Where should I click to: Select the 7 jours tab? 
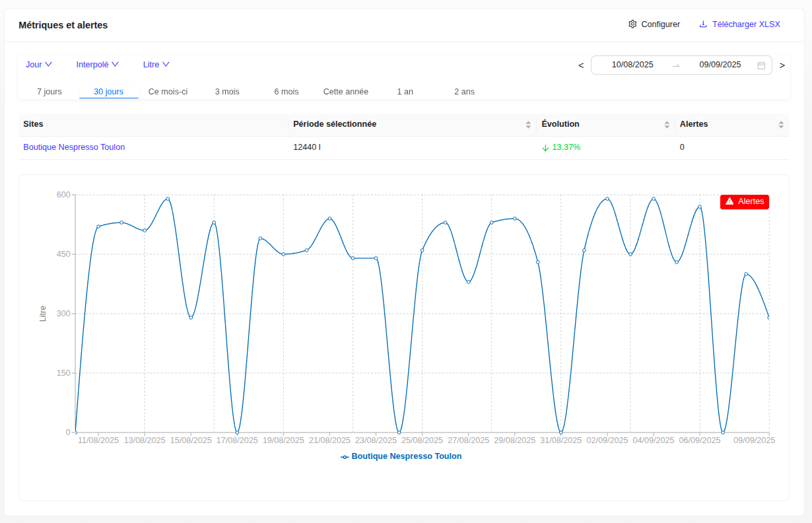click(x=50, y=92)
